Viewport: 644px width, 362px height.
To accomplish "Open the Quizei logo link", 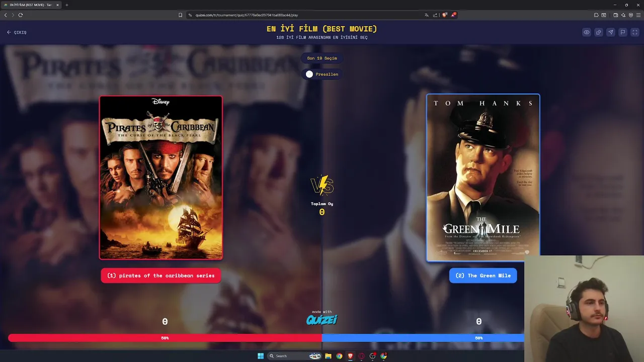I will click(x=322, y=319).
